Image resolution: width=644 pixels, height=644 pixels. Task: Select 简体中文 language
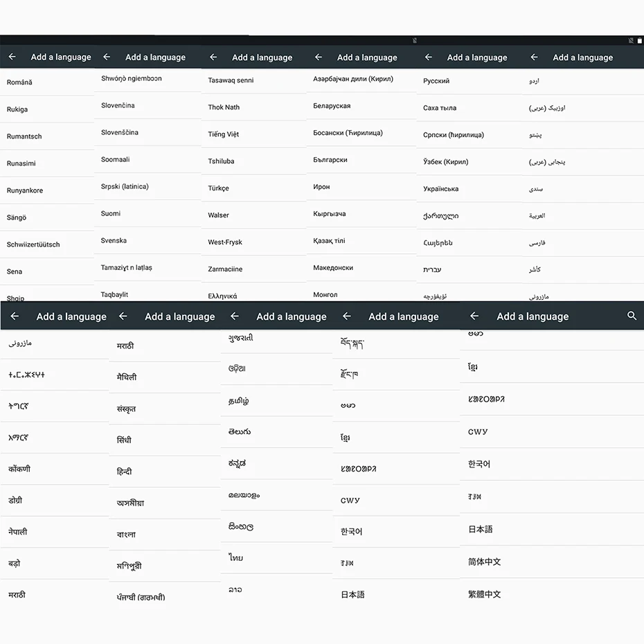[x=484, y=562]
